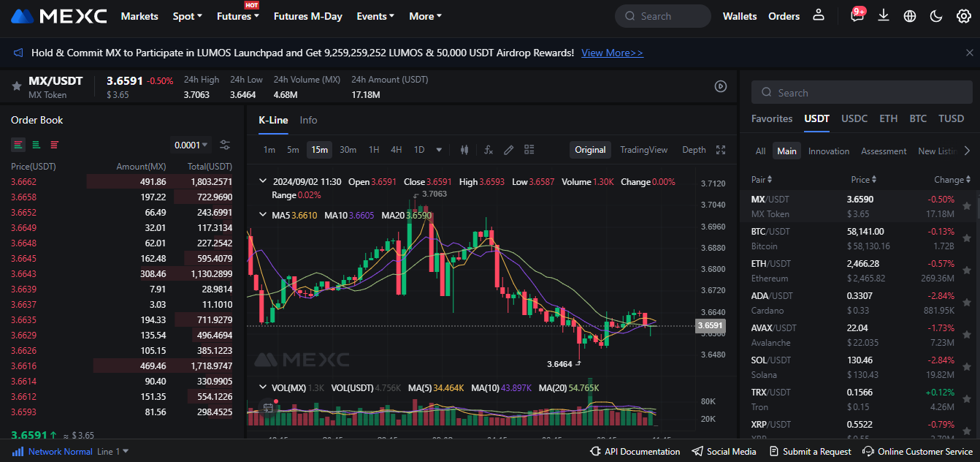Sort market list by Price column
This screenshot has width=980, height=462.
tap(864, 180)
